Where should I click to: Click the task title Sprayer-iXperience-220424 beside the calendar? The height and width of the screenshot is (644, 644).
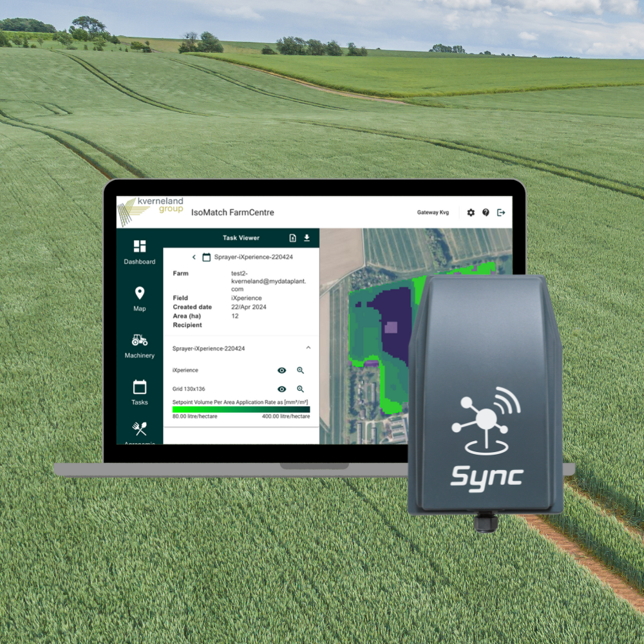[253, 257]
